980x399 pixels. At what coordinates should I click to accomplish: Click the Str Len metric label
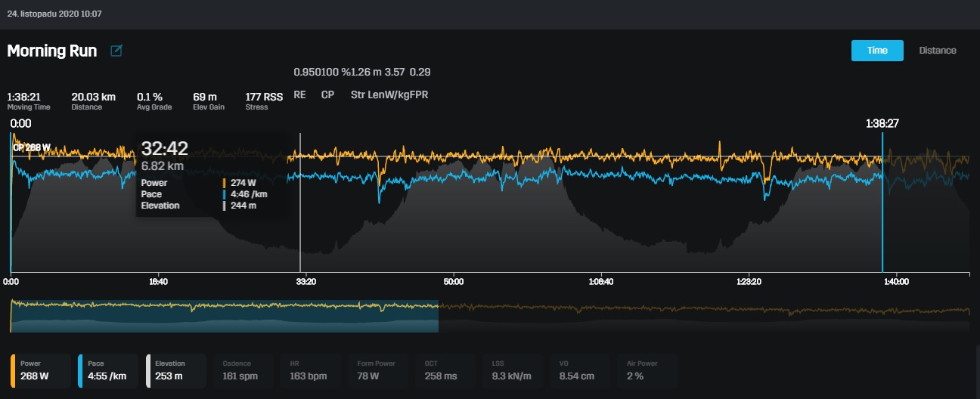tap(368, 95)
